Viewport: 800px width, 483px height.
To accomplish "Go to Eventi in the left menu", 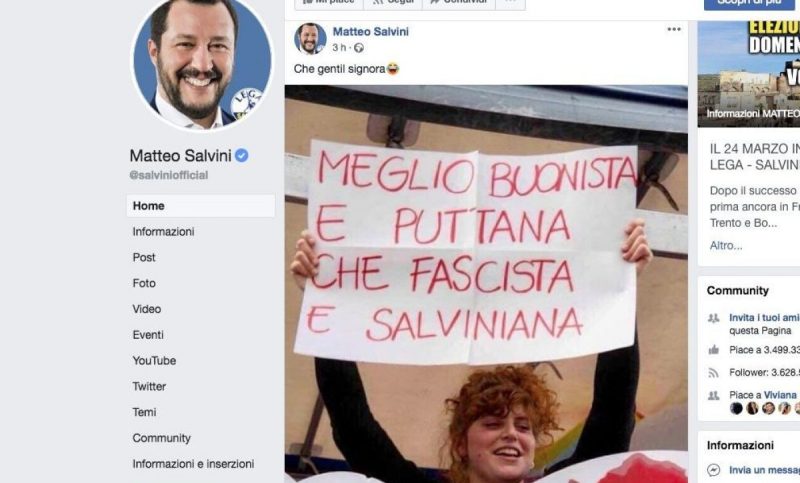I will 148,335.
